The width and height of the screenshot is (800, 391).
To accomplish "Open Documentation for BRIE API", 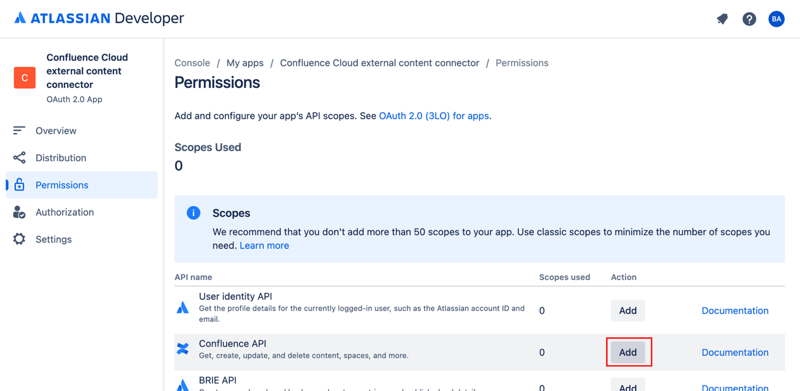I will (x=735, y=387).
